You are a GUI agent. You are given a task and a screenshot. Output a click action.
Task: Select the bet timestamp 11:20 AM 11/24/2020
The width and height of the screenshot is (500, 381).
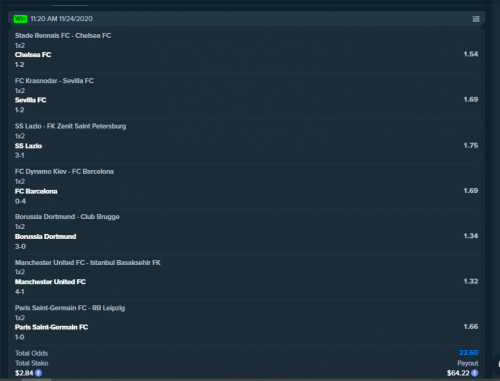pos(62,19)
